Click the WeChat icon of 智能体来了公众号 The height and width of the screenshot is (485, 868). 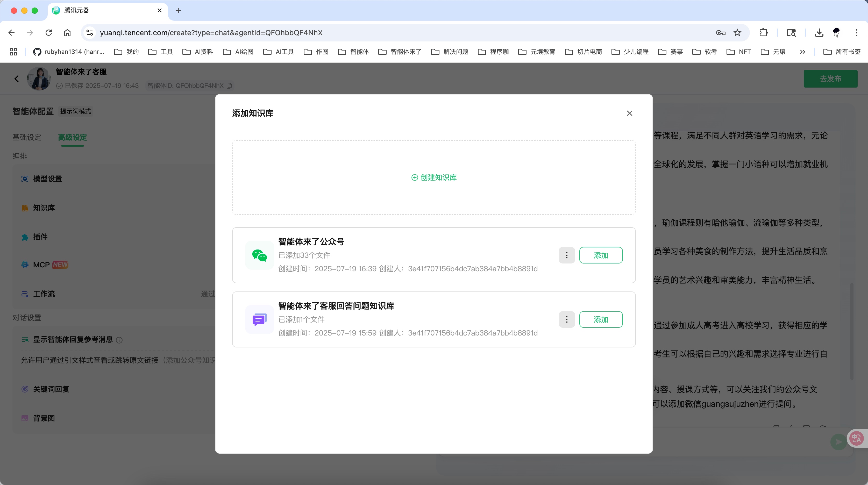click(259, 255)
